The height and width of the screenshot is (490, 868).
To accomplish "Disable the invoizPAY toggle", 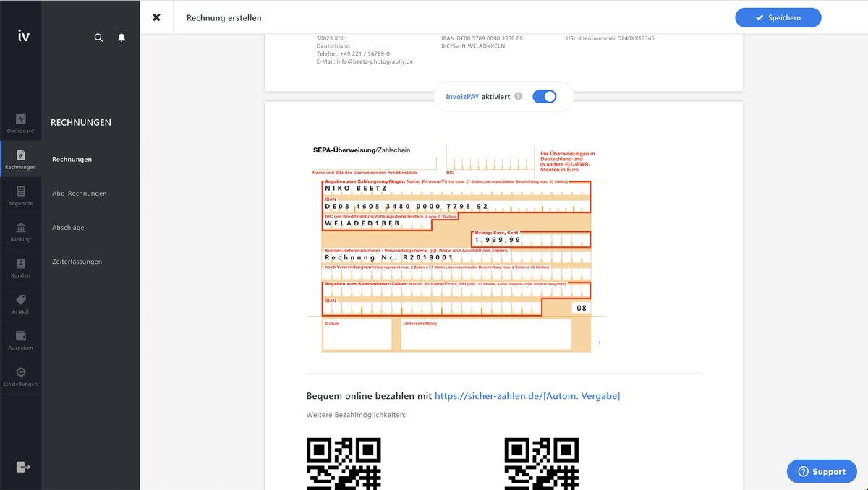I will (x=545, y=96).
